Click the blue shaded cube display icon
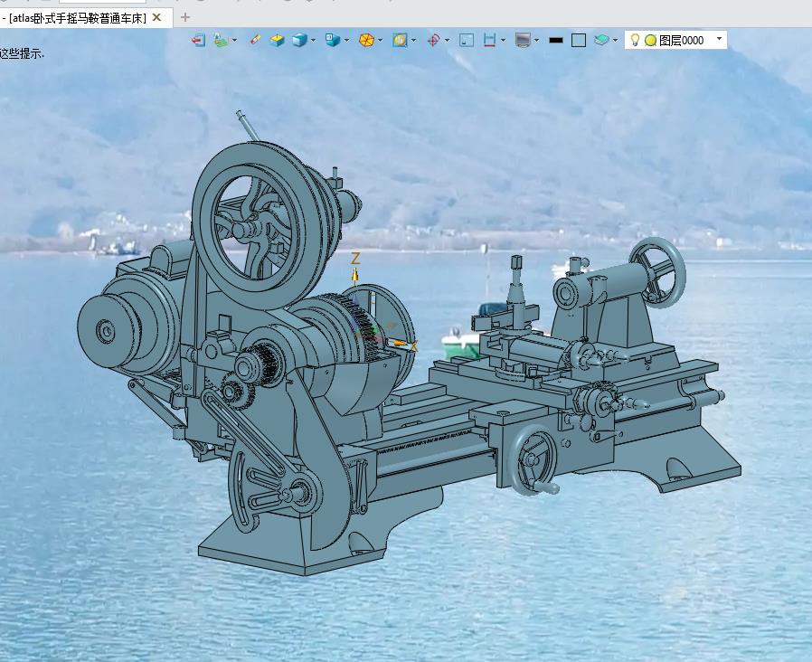Screen dimensions: 812x662 point(300,41)
